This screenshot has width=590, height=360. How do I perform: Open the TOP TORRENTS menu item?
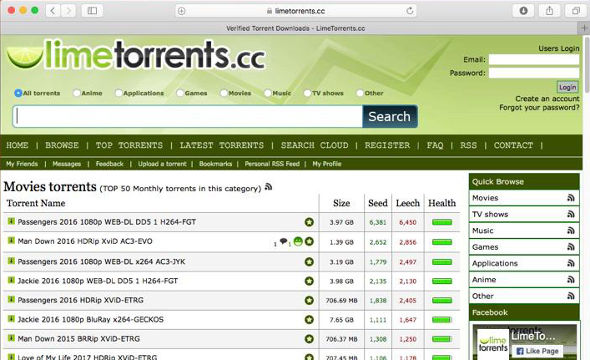[129, 145]
